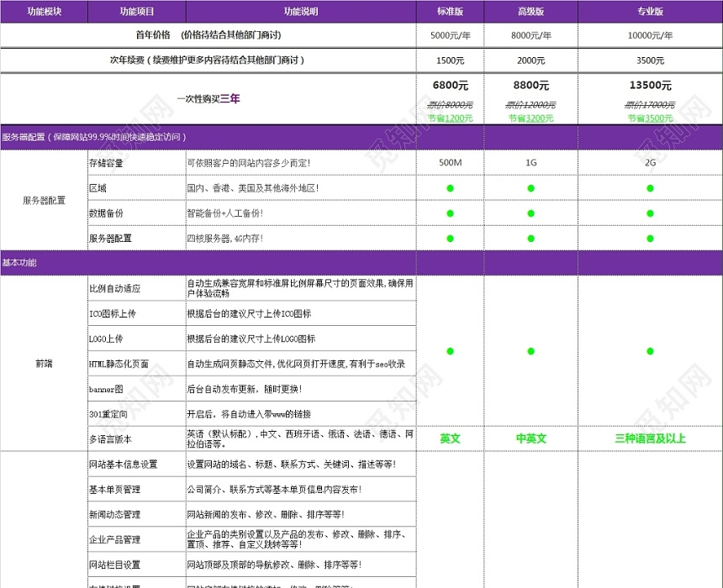Click the green 中英文 language cell

click(530, 438)
